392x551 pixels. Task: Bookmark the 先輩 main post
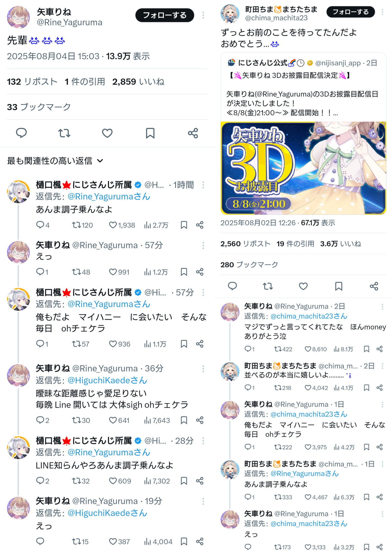pyautogui.click(x=150, y=133)
